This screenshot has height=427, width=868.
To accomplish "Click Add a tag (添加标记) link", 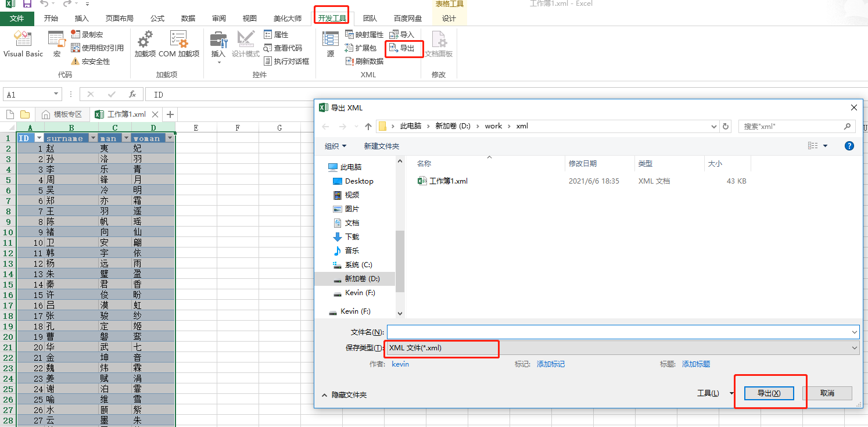I will pyautogui.click(x=551, y=364).
